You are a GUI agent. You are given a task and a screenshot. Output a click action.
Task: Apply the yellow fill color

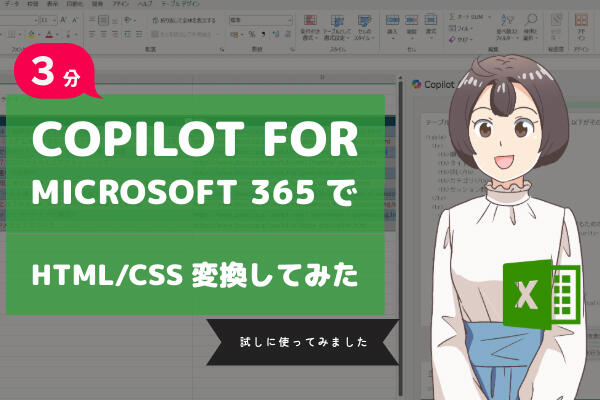coord(31,35)
